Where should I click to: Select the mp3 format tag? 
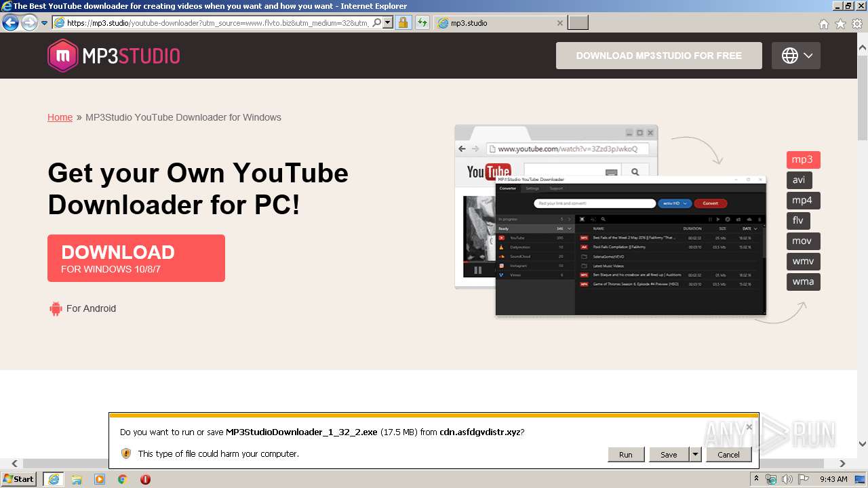804,160
